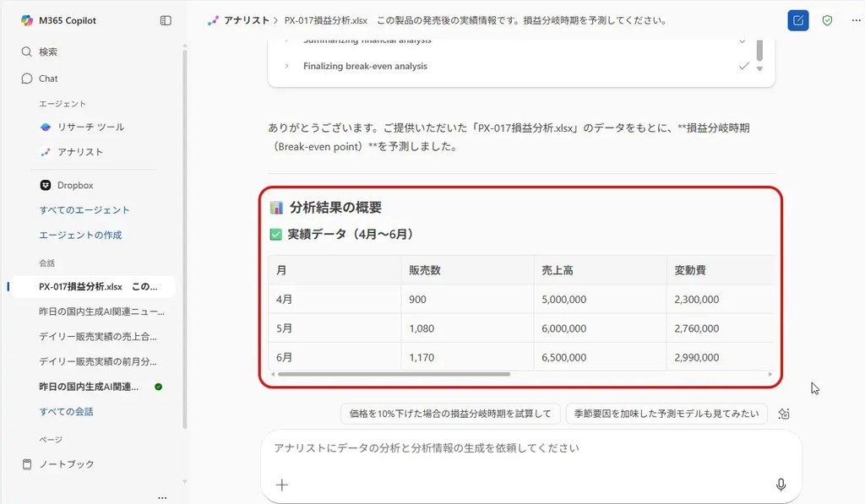Image resolution: width=865 pixels, height=504 pixels.
Task: Click the table's horizontal scrollbar
Action: point(394,374)
